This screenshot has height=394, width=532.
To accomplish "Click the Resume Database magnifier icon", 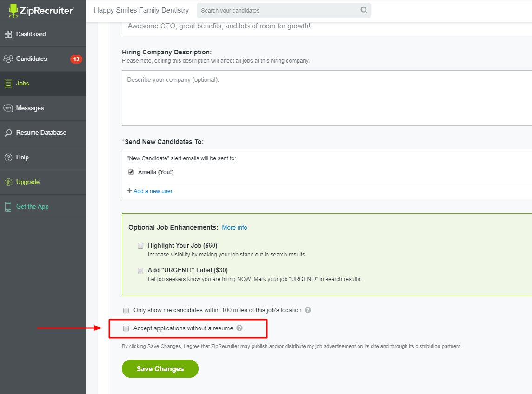I will tap(8, 133).
